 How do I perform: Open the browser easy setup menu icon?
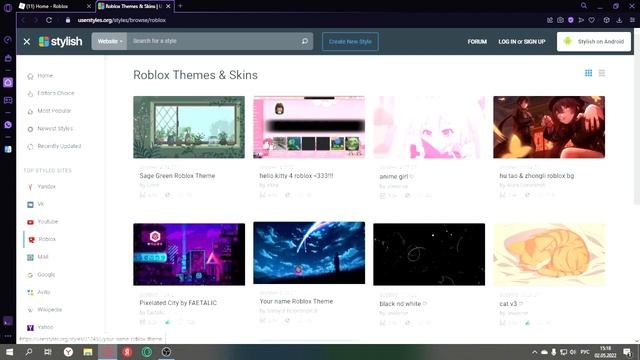[x=632, y=20]
